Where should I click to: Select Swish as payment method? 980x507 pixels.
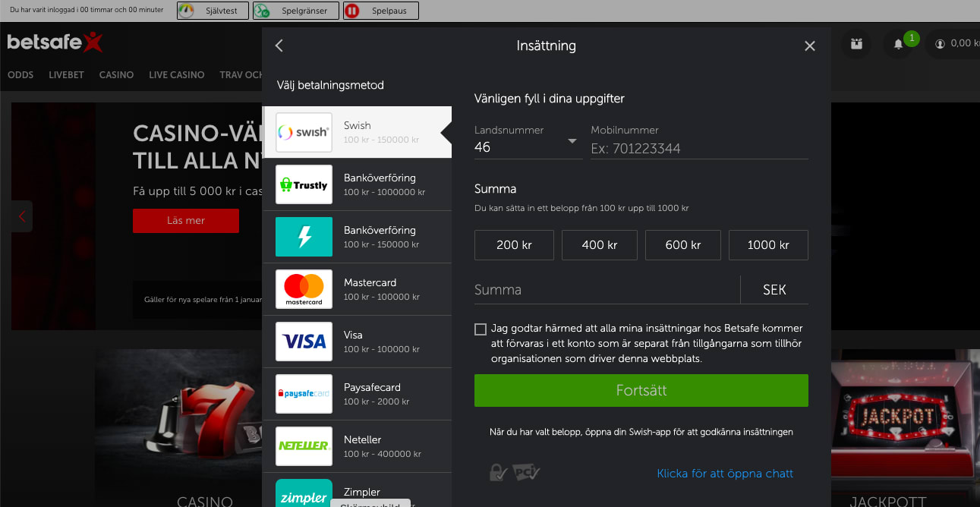357,132
